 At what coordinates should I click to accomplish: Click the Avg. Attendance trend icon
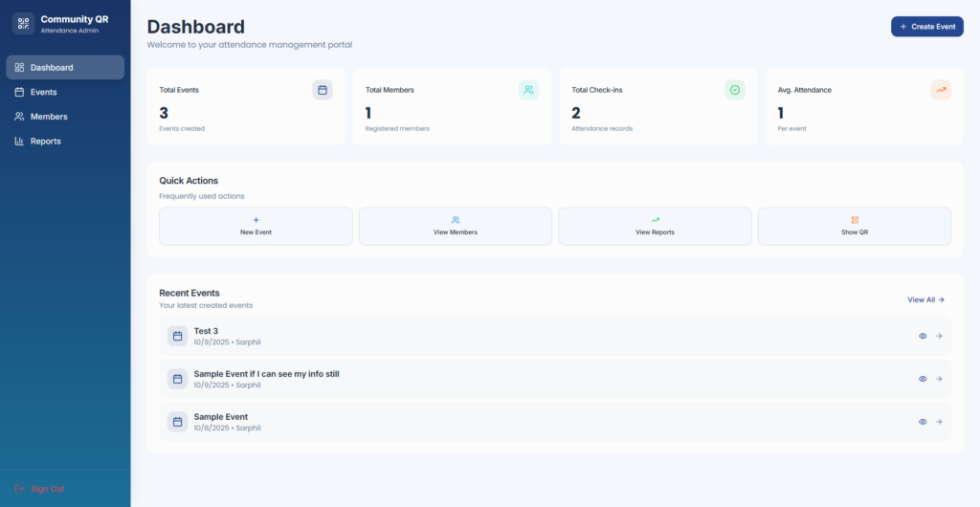click(x=941, y=90)
